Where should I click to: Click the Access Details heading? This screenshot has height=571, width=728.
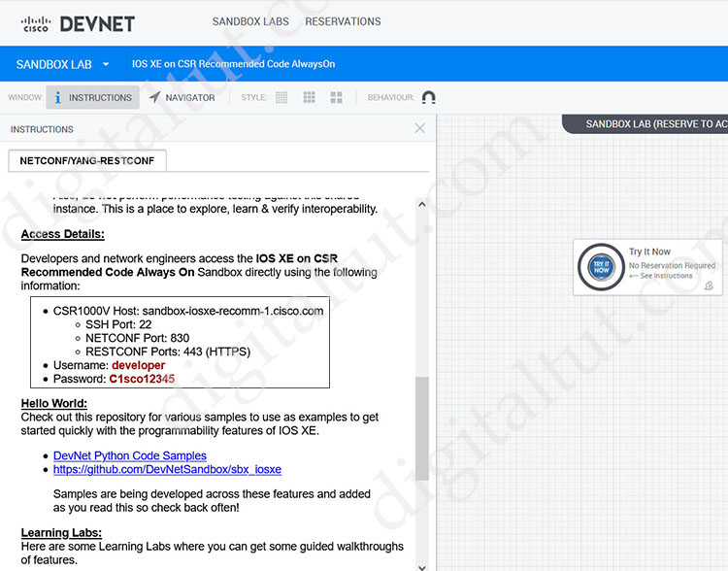coord(63,234)
